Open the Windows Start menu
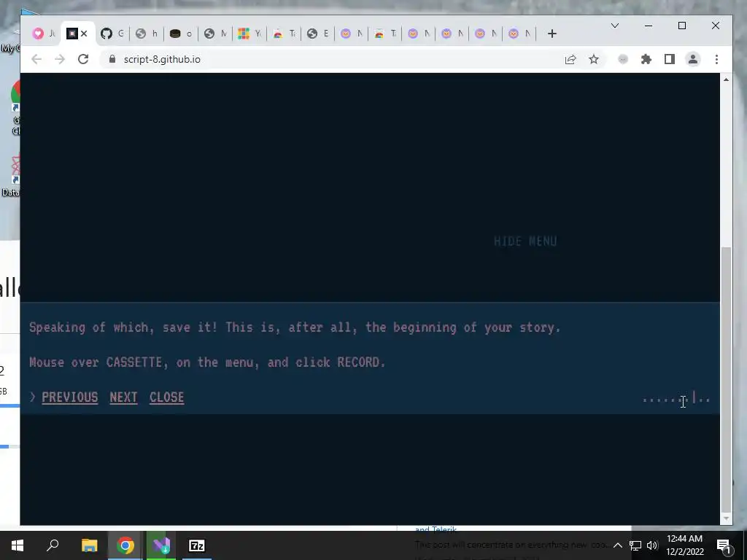The height and width of the screenshot is (560, 747). pyautogui.click(x=18, y=545)
